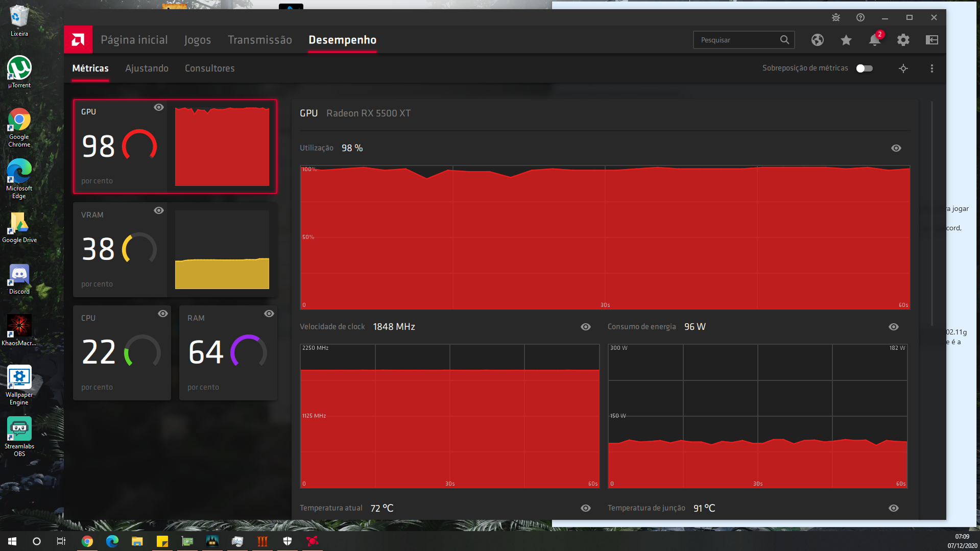Open the bug report tool icon
980x551 pixels.
click(836, 17)
